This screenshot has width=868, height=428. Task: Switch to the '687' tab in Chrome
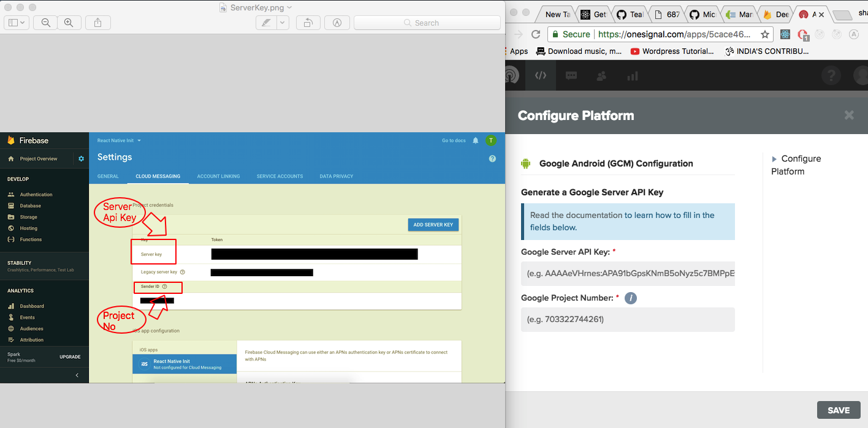tap(667, 14)
